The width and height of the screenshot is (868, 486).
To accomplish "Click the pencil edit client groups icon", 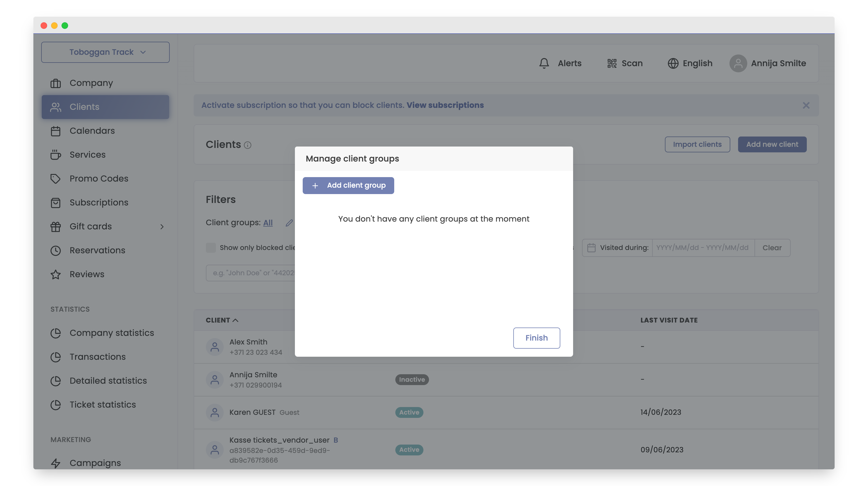I will [x=289, y=223].
